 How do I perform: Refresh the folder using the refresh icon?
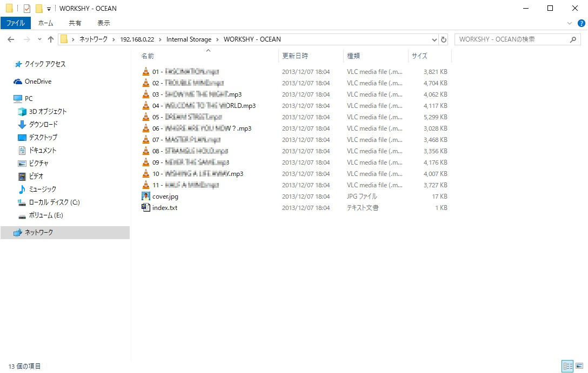pos(443,39)
